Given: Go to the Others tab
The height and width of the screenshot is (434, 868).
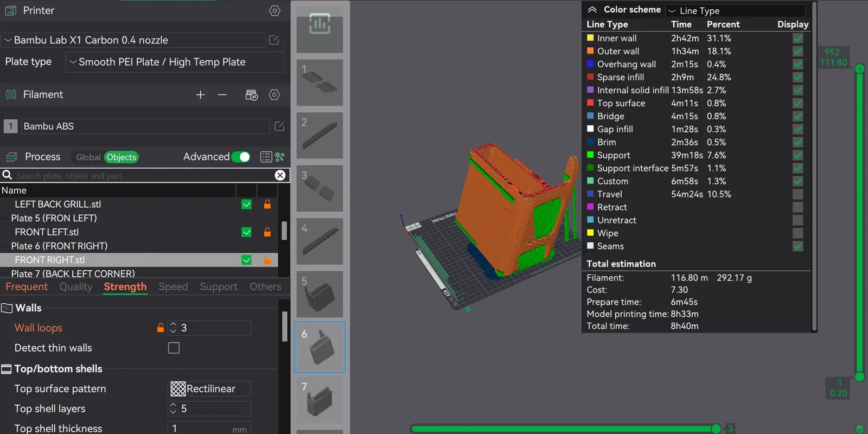Looking at the screenshot, I should click(265, 286).
